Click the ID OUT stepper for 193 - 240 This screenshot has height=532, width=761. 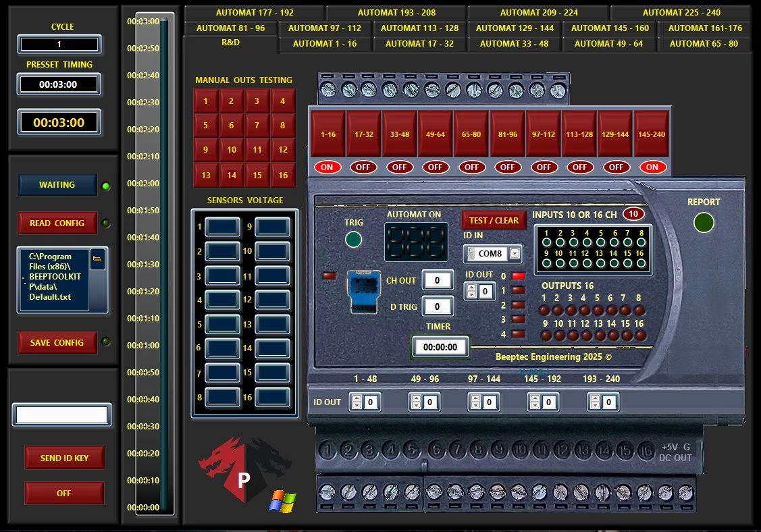pos(595,402)
